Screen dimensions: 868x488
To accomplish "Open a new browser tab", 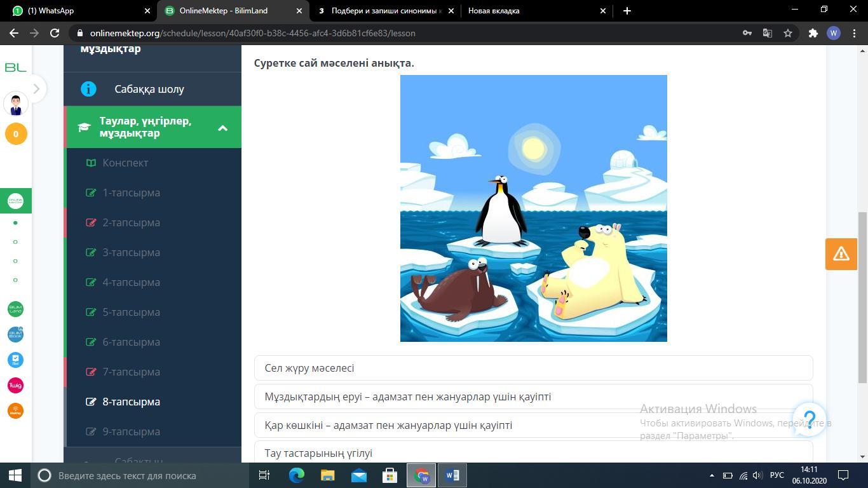I will click(627, 11).
